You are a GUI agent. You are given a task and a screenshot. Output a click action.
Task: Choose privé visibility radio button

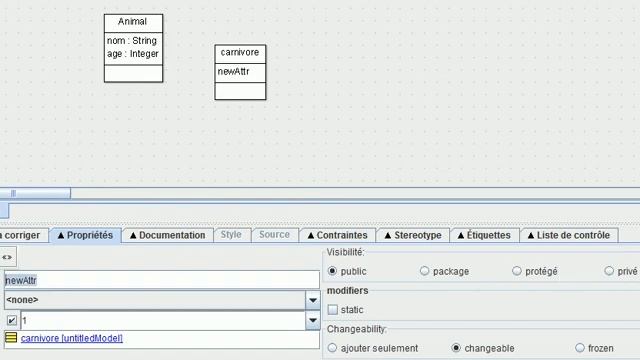609,271
